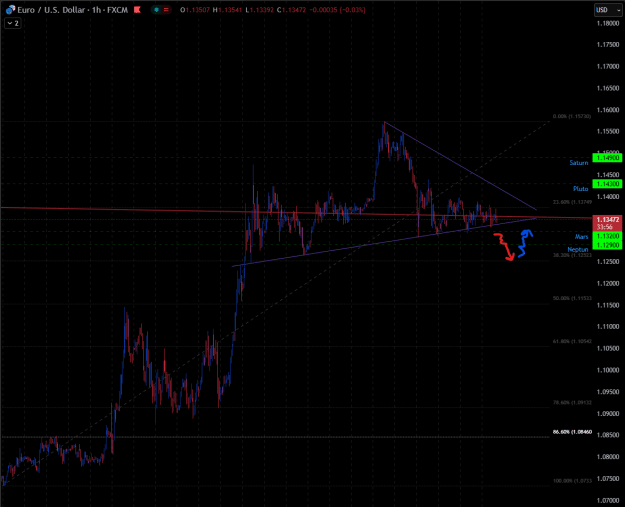The width and height of the screenshot is (625, 507).
Task: Click the red lines icon beside the teal dot
Action: pyautogui.click(x=166, y=10)
